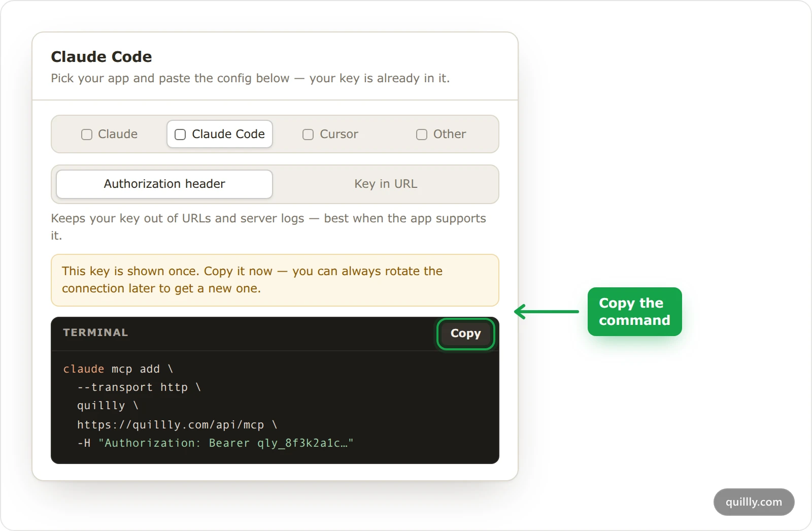Select the Claude app tab
This screenshot has width=812, height=531.
(110, 134)
